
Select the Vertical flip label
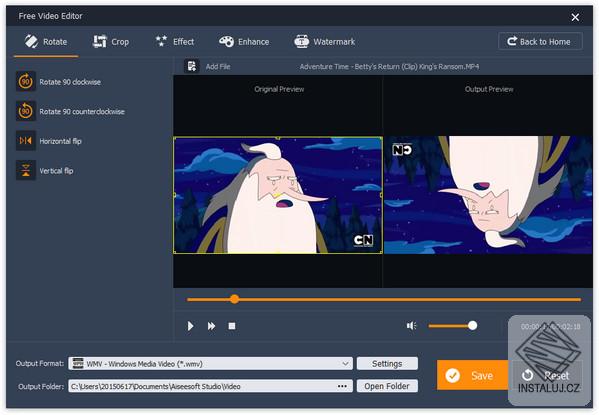56,171
